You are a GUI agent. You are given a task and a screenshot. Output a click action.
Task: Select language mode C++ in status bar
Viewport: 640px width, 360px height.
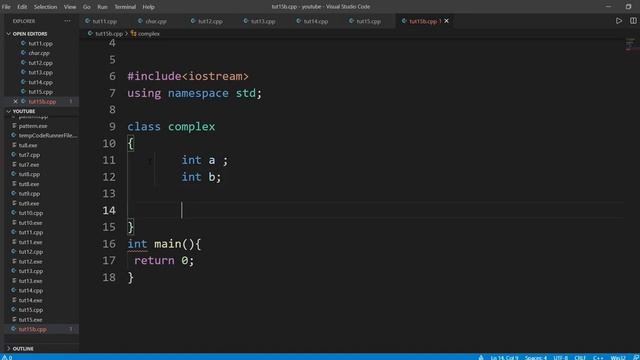pyautogui.click(x=598, y=357)
